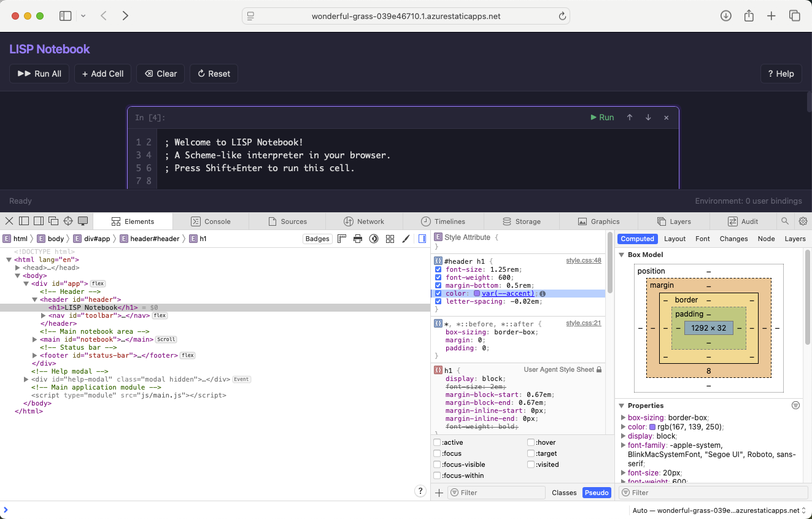This screenshot has height=519, width=812.
Task: Switch to the Console tab
Action: click(211, 221)
